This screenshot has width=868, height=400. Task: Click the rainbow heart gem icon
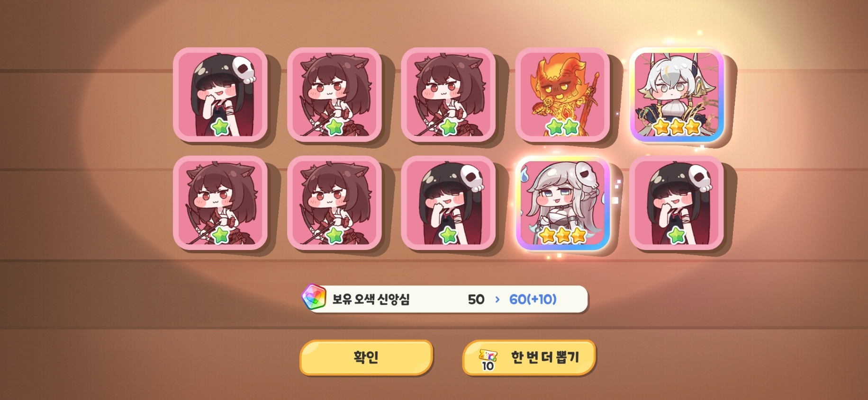[314, 297]
